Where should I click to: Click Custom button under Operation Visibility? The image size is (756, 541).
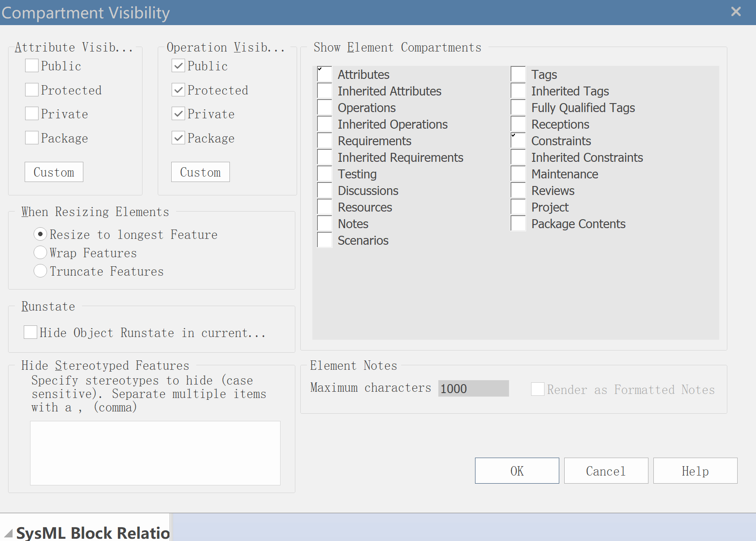[x=200, y=172]
